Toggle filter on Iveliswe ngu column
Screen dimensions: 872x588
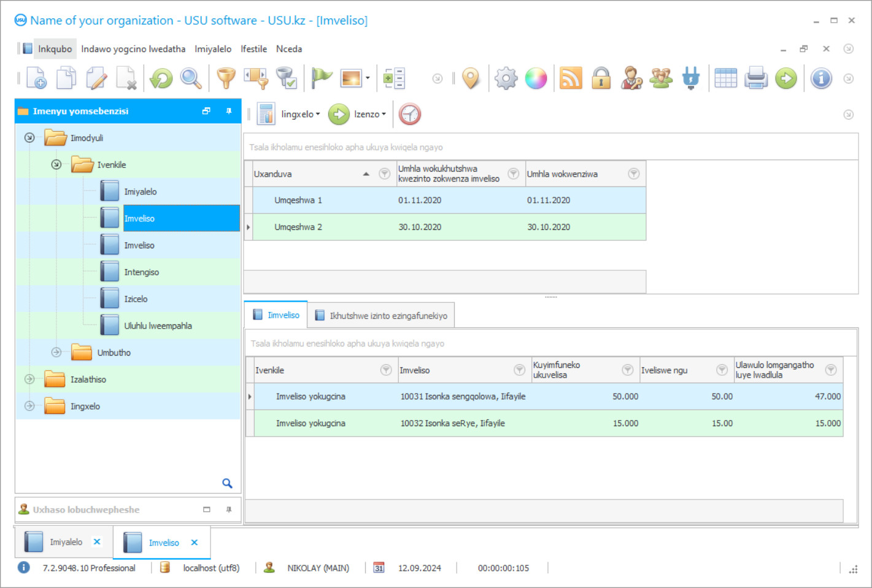(722, 370)
